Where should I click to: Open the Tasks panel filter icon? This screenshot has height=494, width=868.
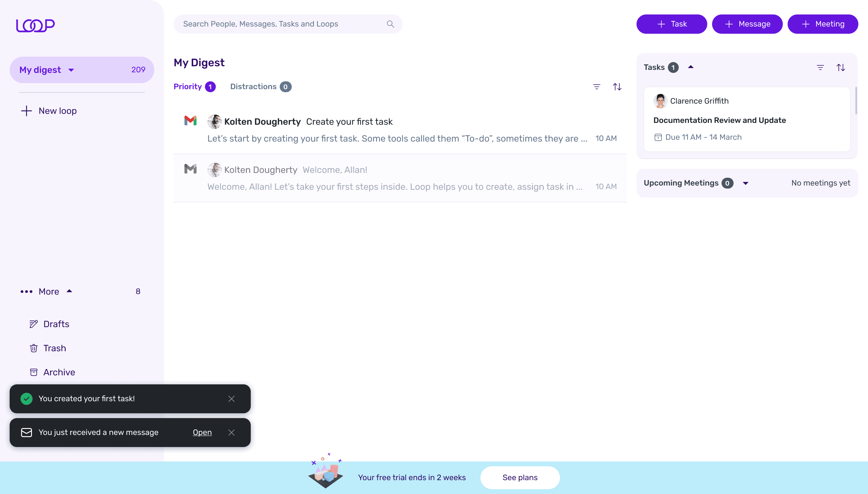tap(820, 67)
